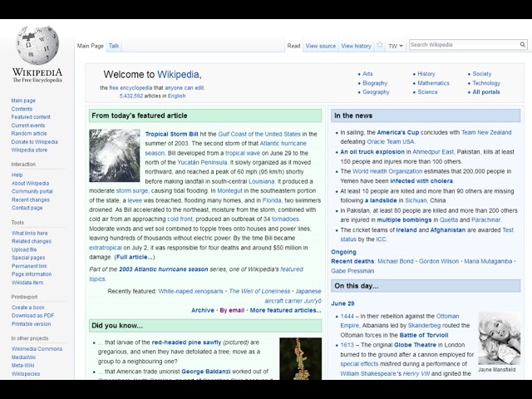Open a Random article
Screen dimensions: 532x399
(x=29, y=133)
